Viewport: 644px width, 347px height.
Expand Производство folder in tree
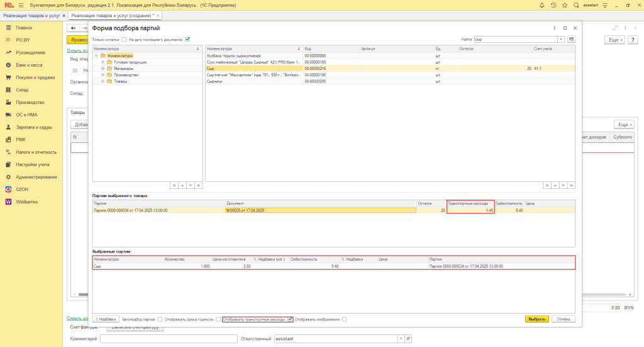[103, 75]
